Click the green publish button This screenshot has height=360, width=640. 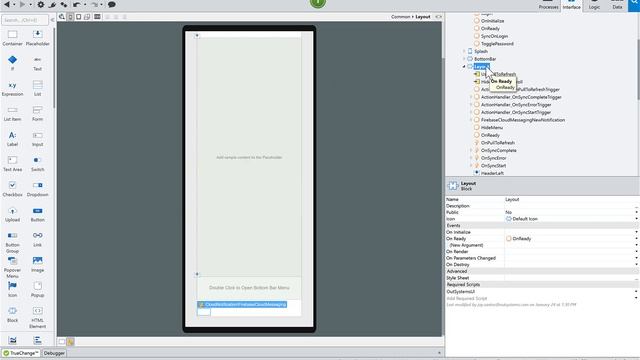(318, 3)
